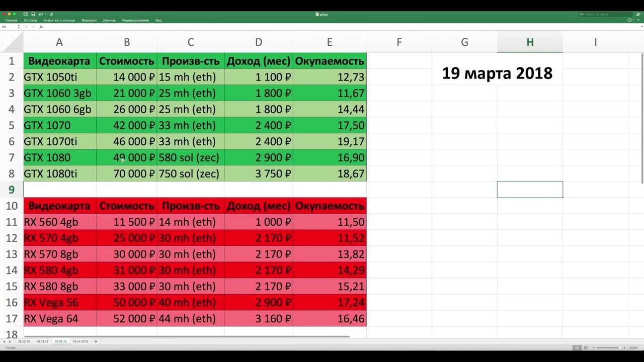The height and width of the screenshot is (362, 644).
Task: Expand the formula bar arrow
Action: point(642,27)
